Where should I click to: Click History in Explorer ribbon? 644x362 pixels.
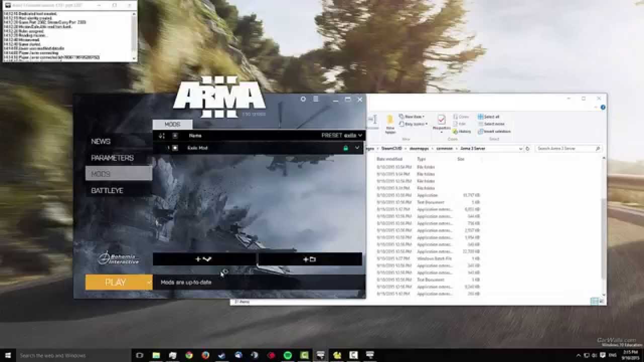(x=462, y=131)
